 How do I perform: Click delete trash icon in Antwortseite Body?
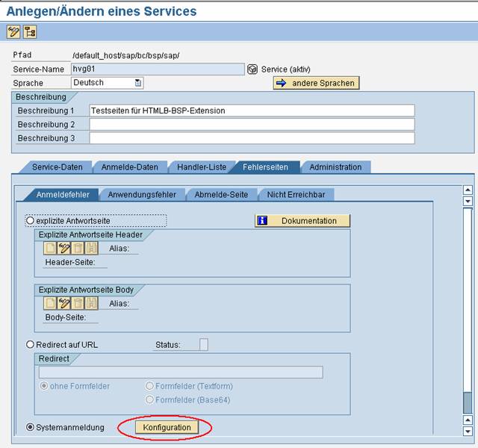tap(78, 303)
